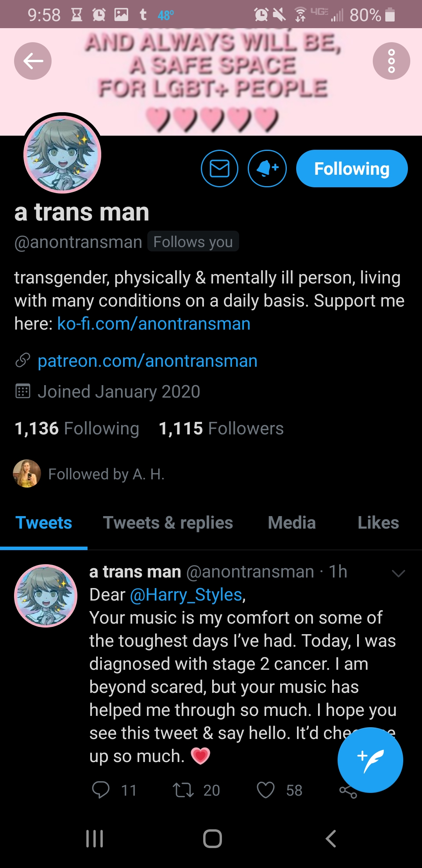Retweet the tweet with 20 retweets
422x868 pixels.
click(x=183, y=790)
